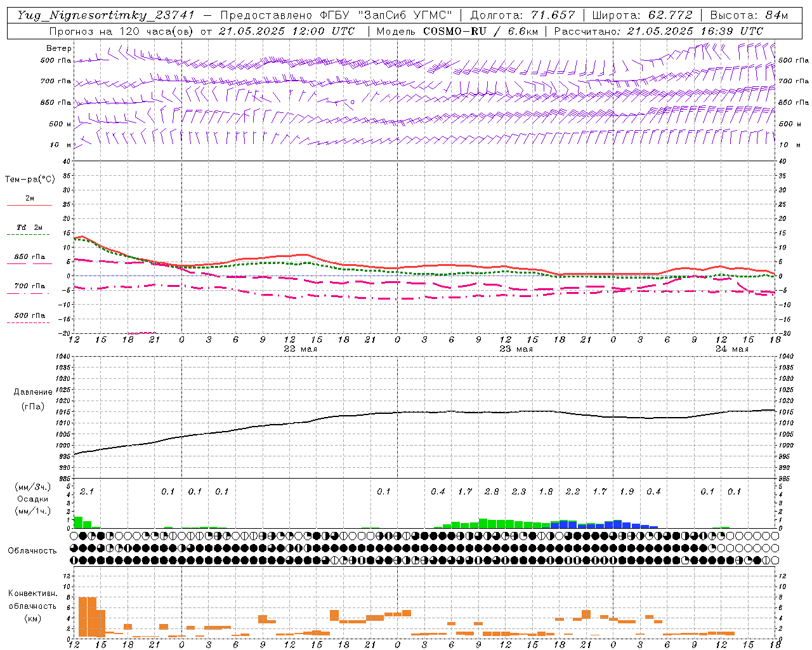Click the 2.2 precipitation value

coord(573,492)
